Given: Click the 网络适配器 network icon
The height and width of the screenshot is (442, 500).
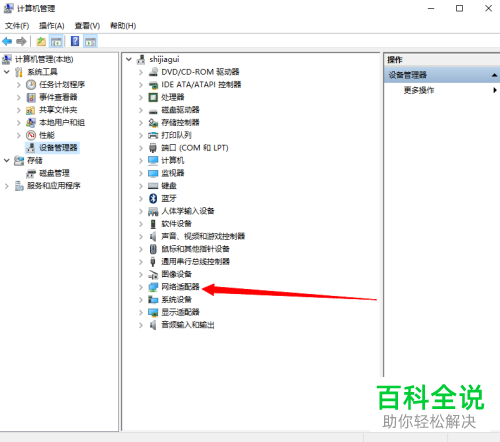Looking at the screenshot, I should [x=153, y=287].
